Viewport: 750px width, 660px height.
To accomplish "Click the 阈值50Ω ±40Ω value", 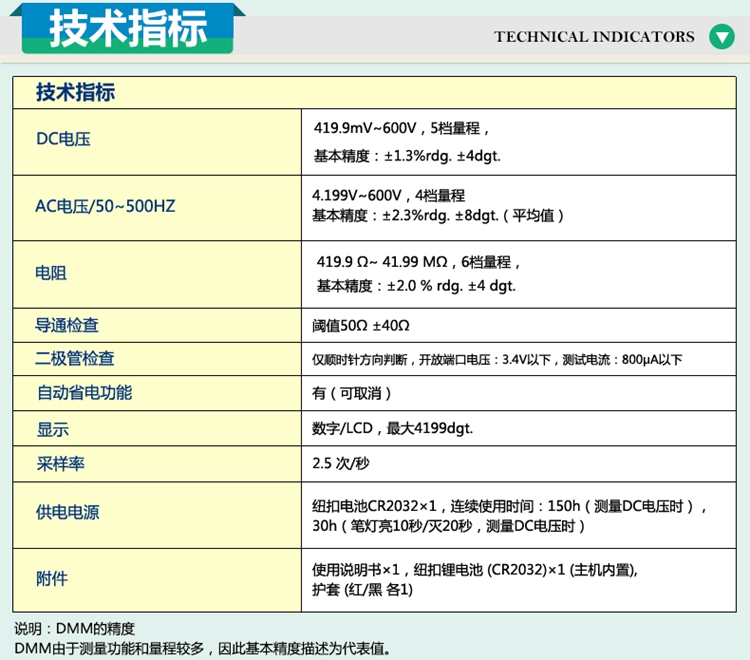I will click(x=361, y=325).
